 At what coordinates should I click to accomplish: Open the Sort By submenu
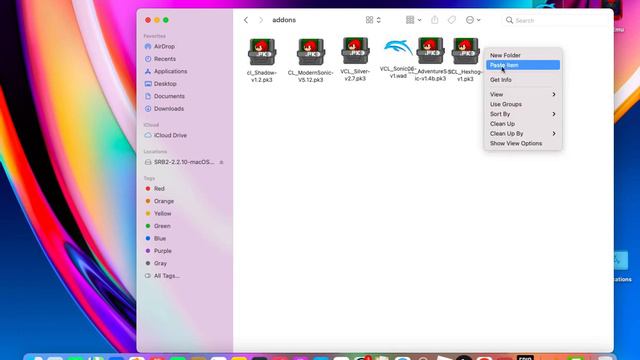(523, 114)
